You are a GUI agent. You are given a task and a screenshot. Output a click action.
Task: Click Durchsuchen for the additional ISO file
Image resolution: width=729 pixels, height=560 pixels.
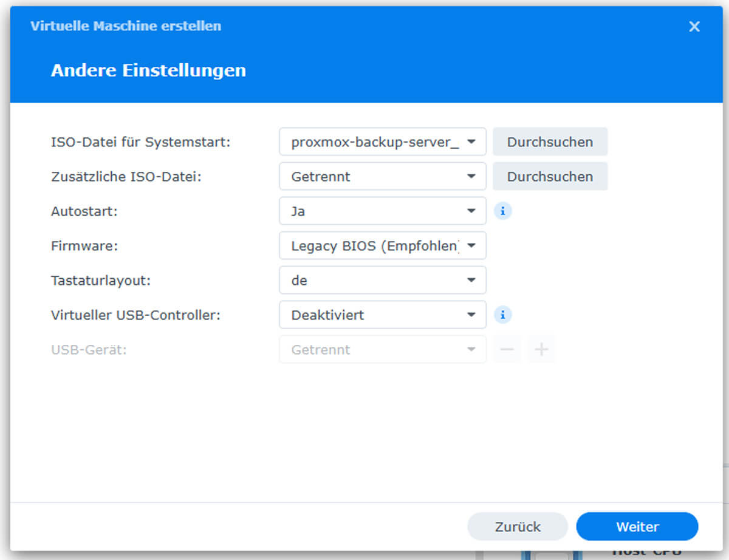(x=550, y=177)
